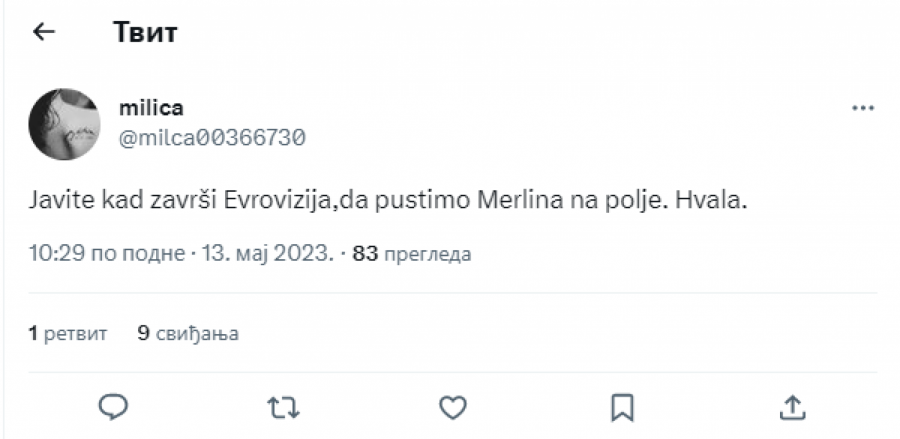Reply to milica's tweet
The height and width of the screenshot is (439, 900).
pyautogui.click(x=113, y=405)
